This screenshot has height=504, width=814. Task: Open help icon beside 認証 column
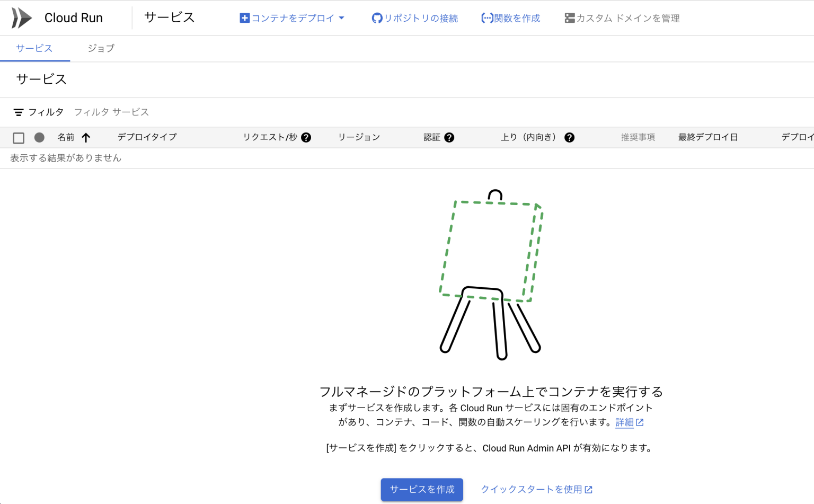pos(449,138)
